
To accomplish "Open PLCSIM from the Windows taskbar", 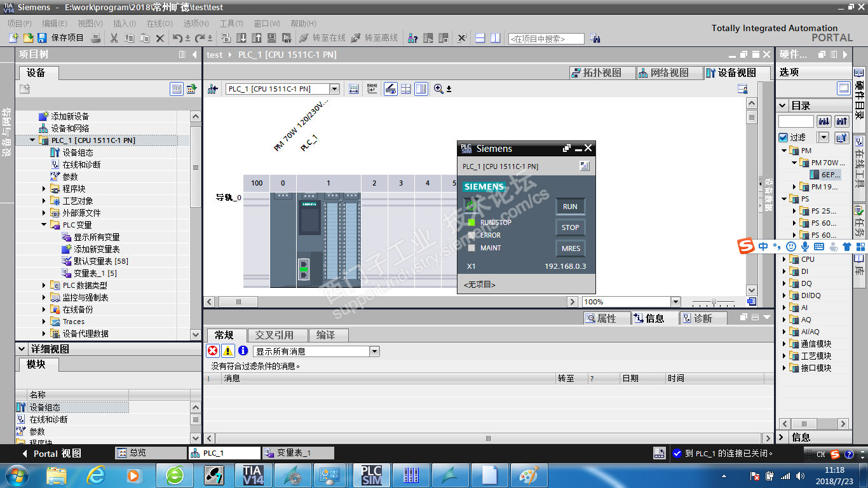I will (371, 475).
